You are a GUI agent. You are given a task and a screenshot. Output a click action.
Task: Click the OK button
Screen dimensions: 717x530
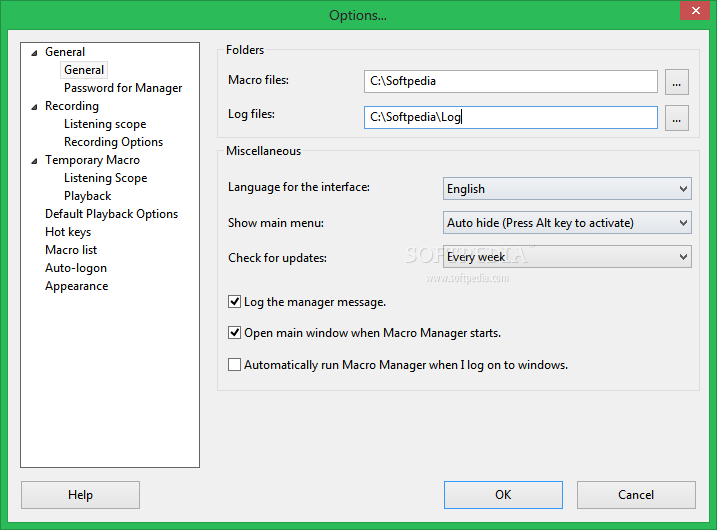pyautogui.click(x=503, y=494)
